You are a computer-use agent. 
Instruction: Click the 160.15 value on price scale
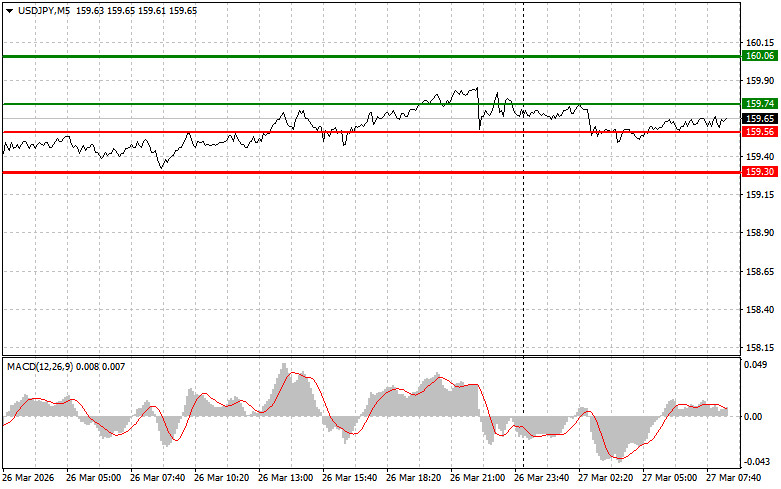[760, 43]
